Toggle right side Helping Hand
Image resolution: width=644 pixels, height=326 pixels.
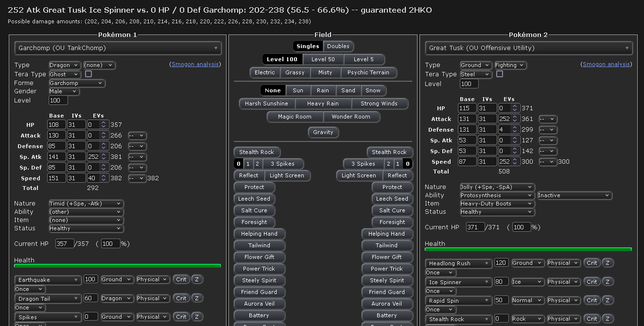coord(386,234)
